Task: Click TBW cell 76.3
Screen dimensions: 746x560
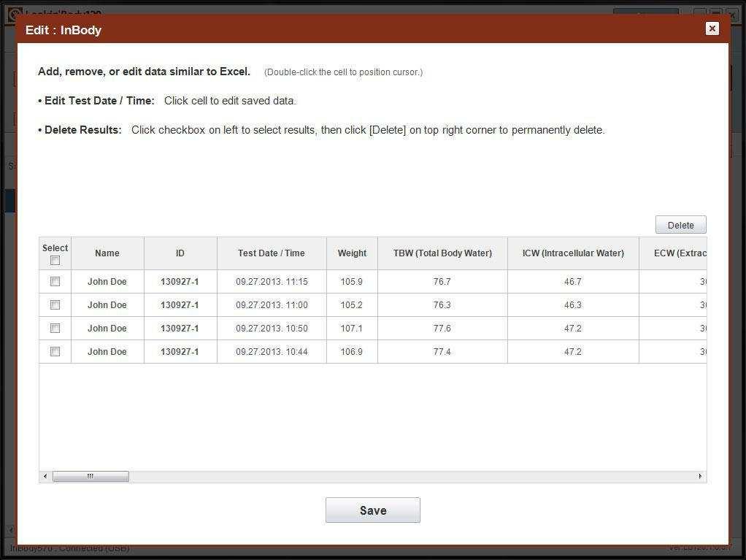Action: [442, 305]
